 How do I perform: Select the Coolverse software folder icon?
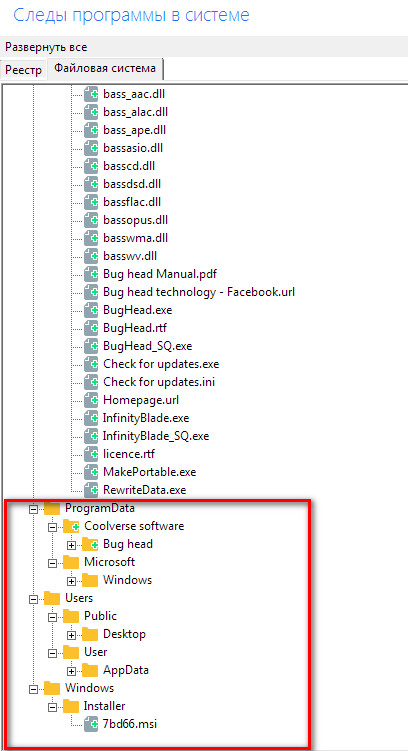pyautogui.click(x=71, y=525)
